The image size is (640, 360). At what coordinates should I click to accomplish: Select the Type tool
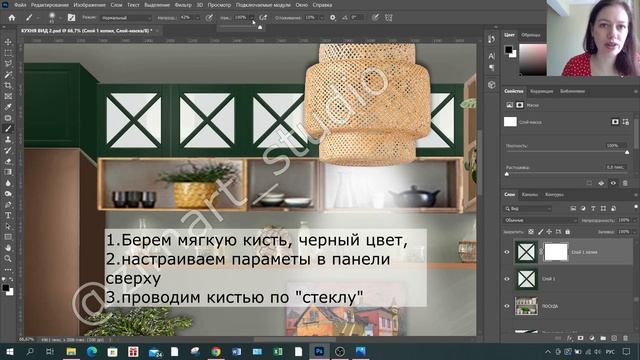pyautogui.click(x=8, y=216)
